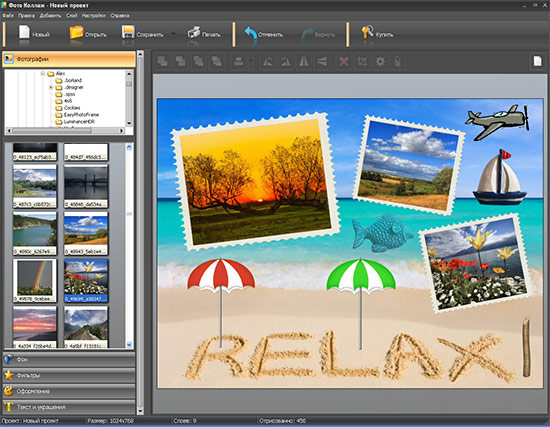Rotate layer left icon
The width and height of the screenshot is (550, 427).
268,61
